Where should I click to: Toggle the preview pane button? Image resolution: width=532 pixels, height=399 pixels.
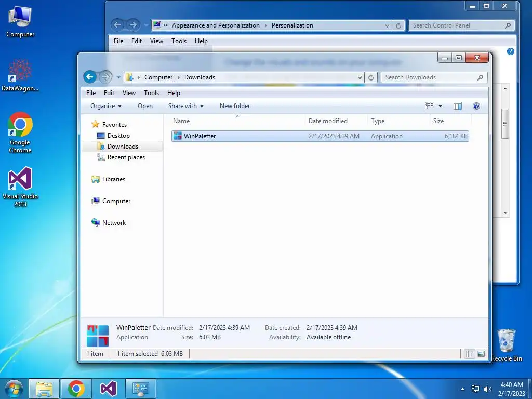pos(457,106)
